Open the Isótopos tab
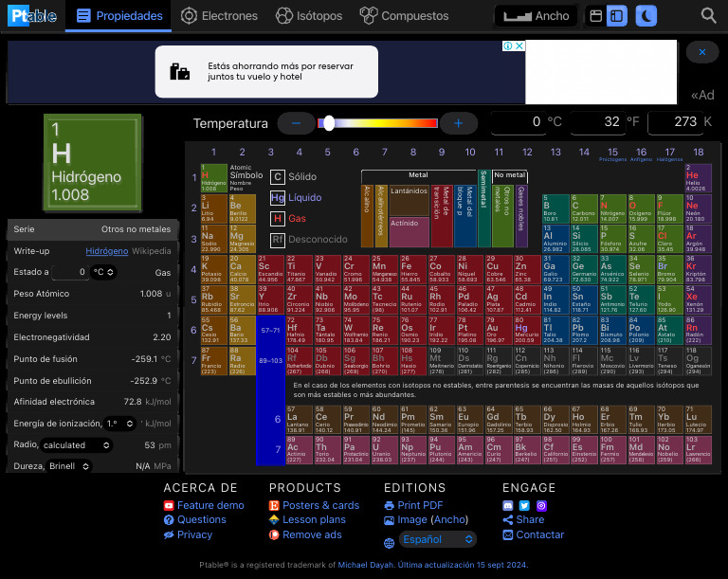 309,16
